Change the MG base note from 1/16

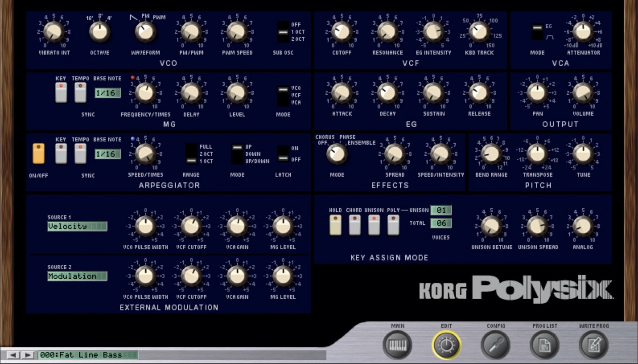point(107,93)
